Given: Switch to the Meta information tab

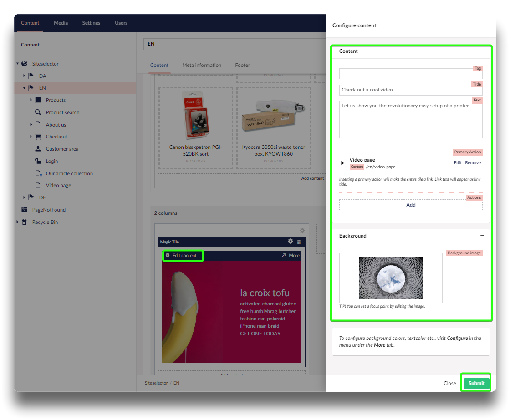Looking at the screenshot, I should 202,65.
